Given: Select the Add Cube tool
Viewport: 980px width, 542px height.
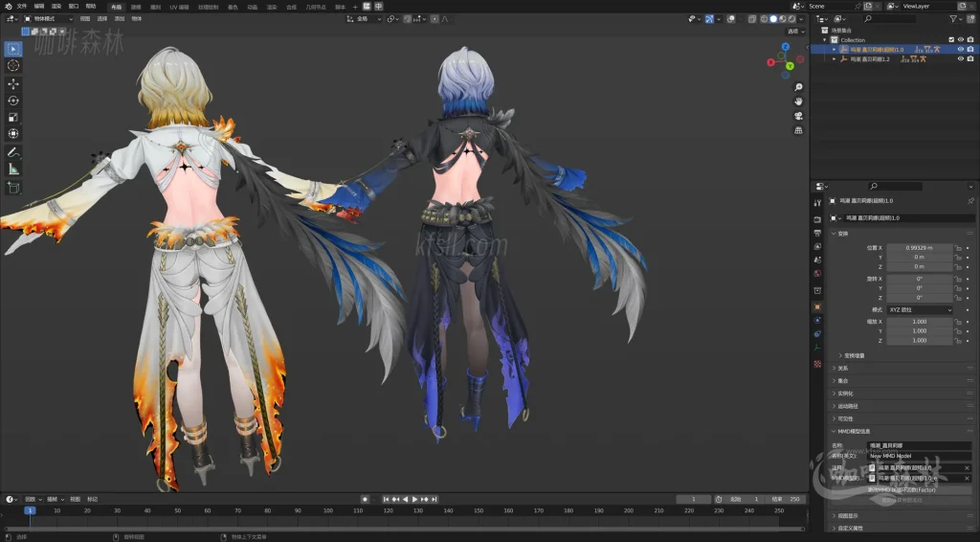Looking at the screenshot, I should [13, 187].
